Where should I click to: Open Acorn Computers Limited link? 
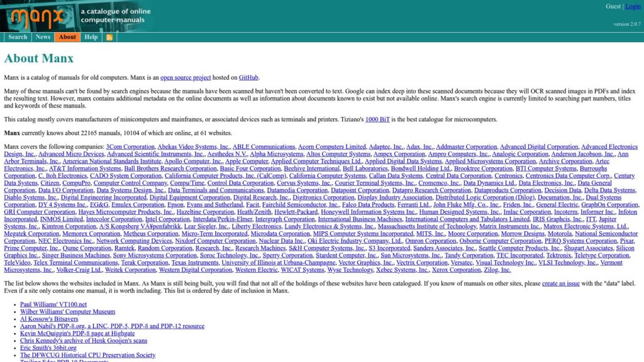332,147
